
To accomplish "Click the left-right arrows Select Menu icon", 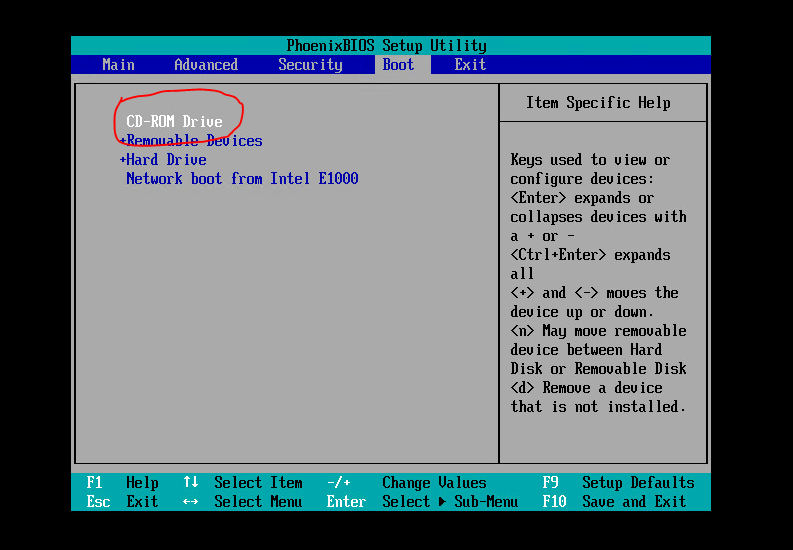I will 191,502.
